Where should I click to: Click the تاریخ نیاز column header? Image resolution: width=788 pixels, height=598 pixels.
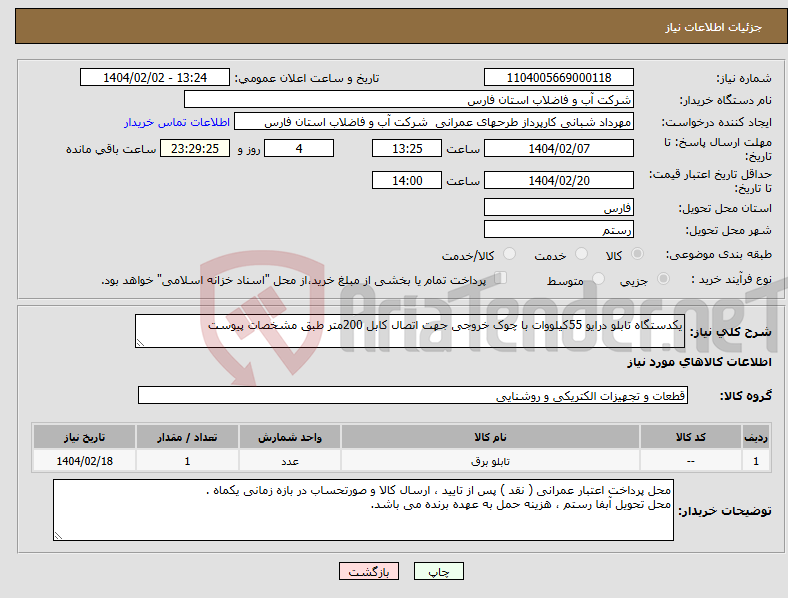pos(84,437)
